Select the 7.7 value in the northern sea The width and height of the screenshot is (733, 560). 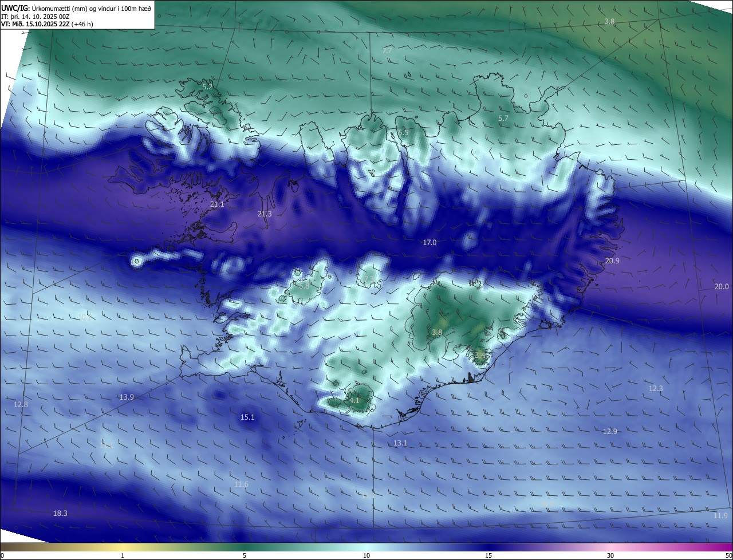387,51
